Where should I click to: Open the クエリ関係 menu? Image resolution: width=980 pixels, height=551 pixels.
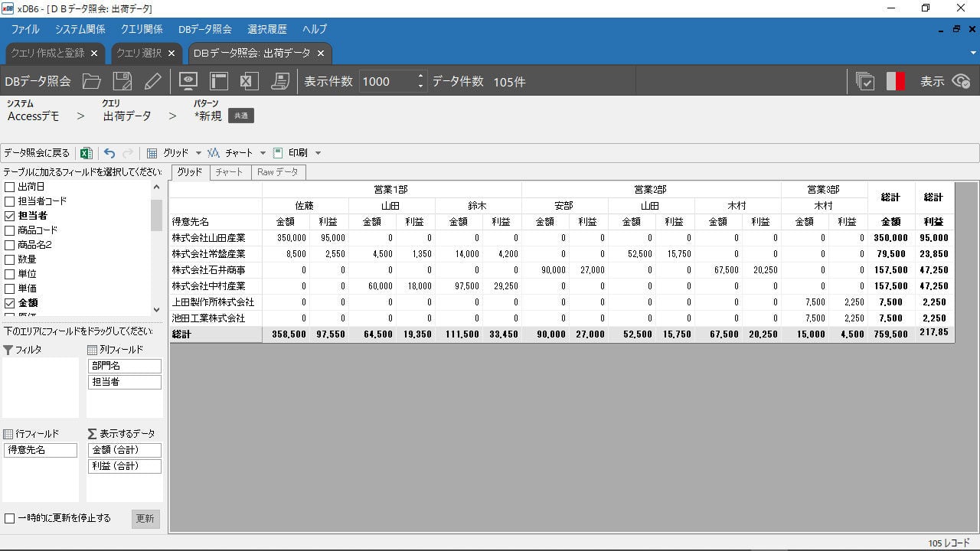click(142, 29)
